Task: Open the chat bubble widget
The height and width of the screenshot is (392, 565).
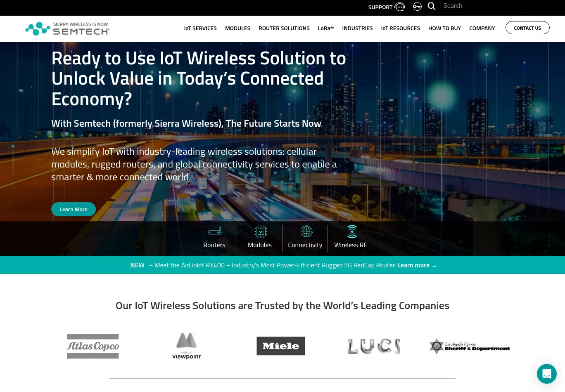Action: pyautogui.click(x=547, y=374)
